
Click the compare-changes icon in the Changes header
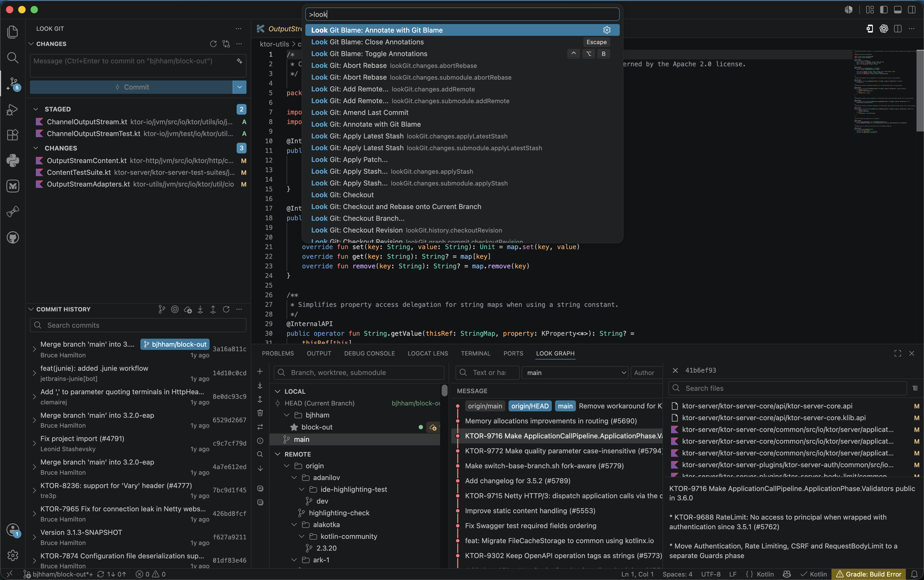[226, 44]
